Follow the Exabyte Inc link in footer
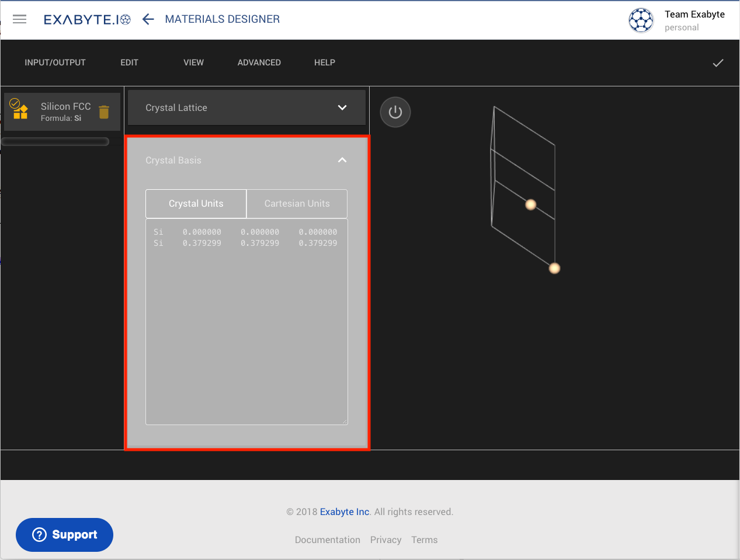This screenshot has height=560, width=740. pyautogui.click(x=345, y=512)
